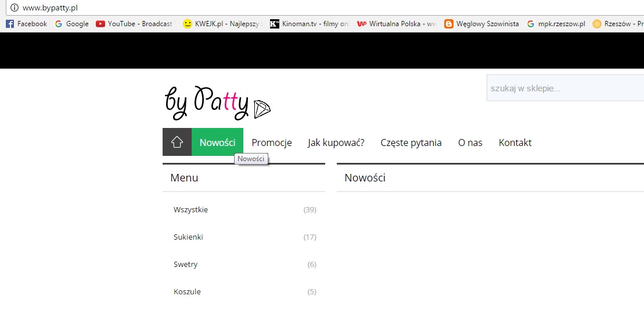Click the Nowości content heading
Screen dimensions: 644x310
tap(365, 177)
